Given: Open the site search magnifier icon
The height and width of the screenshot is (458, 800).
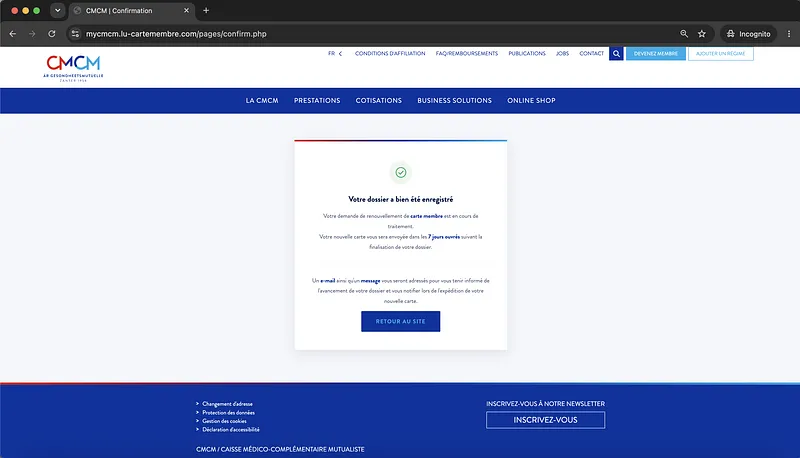Looking at the screenshot, I should (616, 54).
